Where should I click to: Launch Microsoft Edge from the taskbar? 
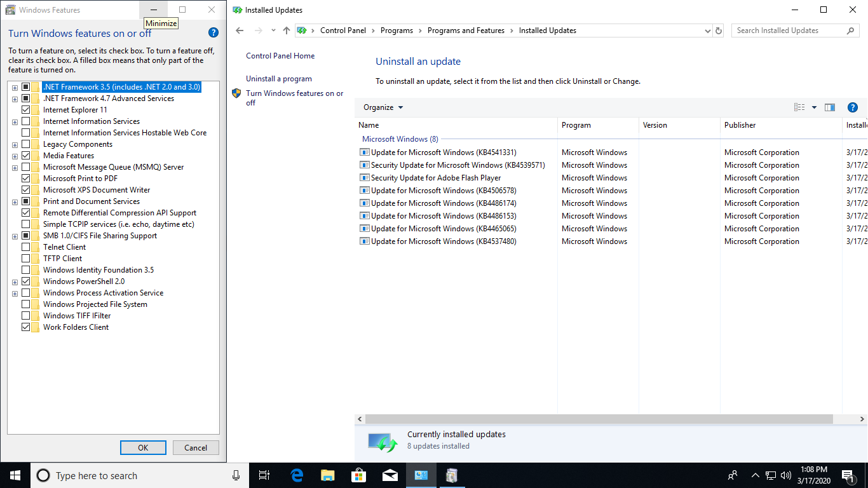(297, 475)
